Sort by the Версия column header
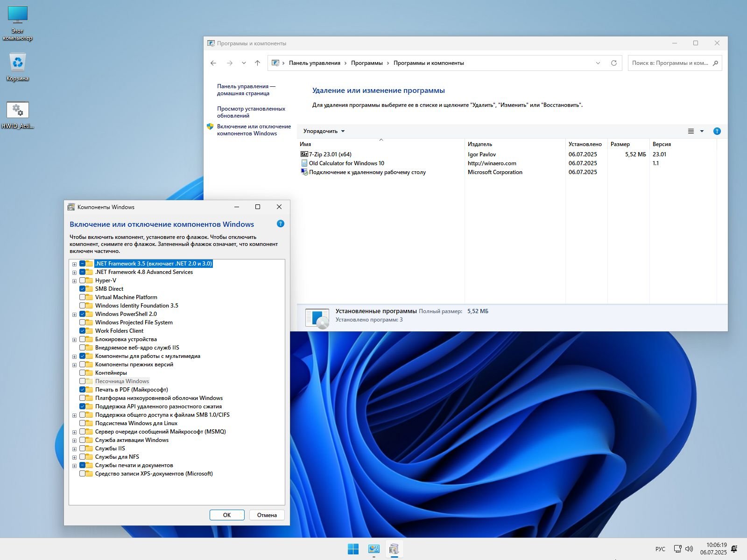 pos(683,144)
